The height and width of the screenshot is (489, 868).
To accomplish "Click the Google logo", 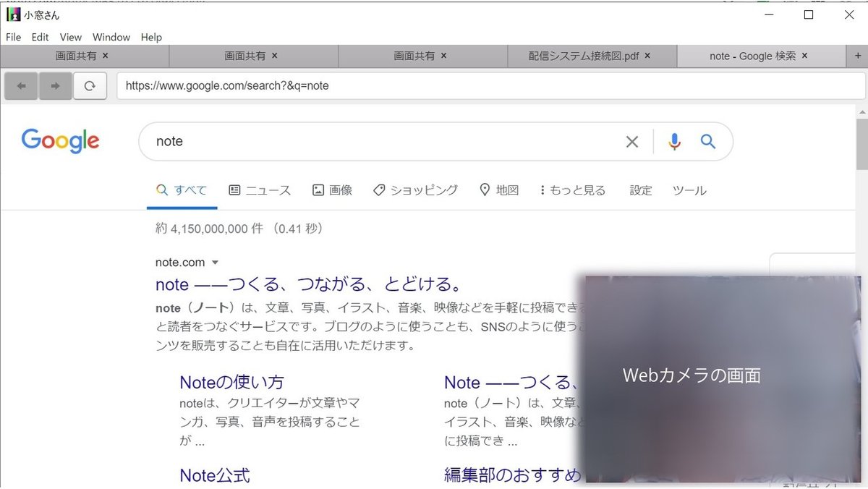I will [61, 141].
